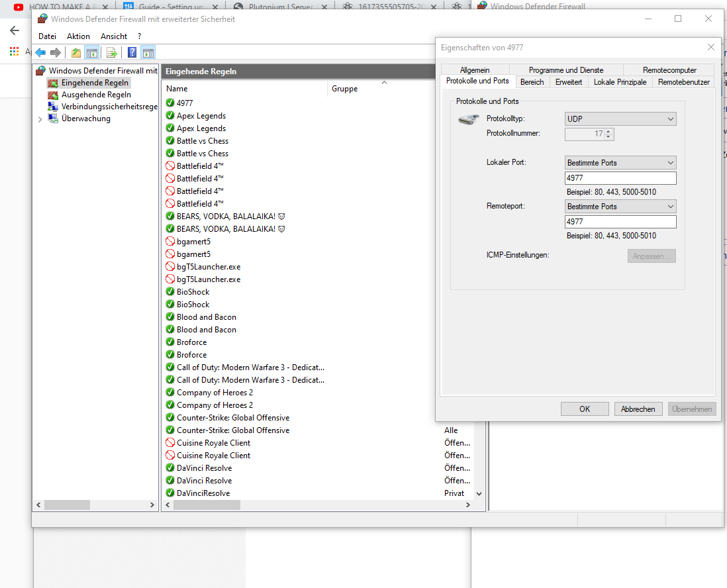The image size is (727, 588).
Task: Decrease the Protokollnummer spinner value
Action: point(608,137)
